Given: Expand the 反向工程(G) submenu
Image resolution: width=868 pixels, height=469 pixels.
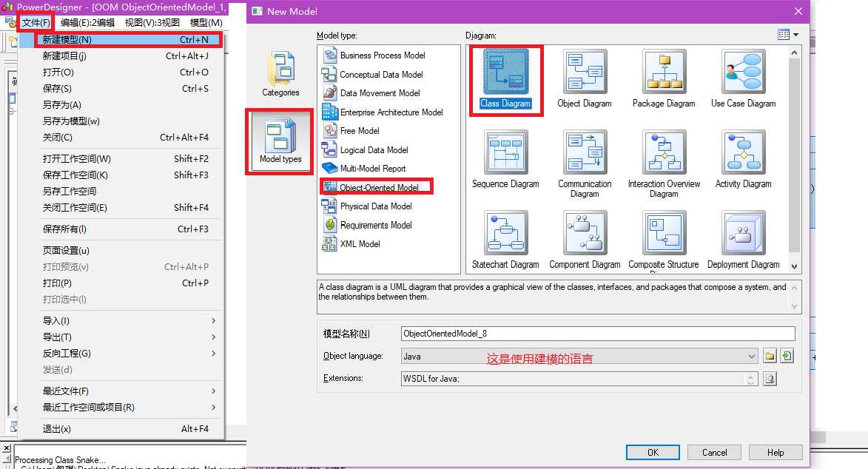Looking at the screenshot, I should click(x=121, y=354).
